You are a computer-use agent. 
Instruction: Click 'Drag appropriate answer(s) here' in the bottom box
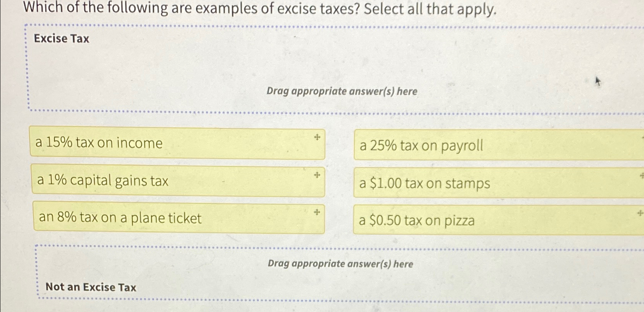click(x=340, y=264)
